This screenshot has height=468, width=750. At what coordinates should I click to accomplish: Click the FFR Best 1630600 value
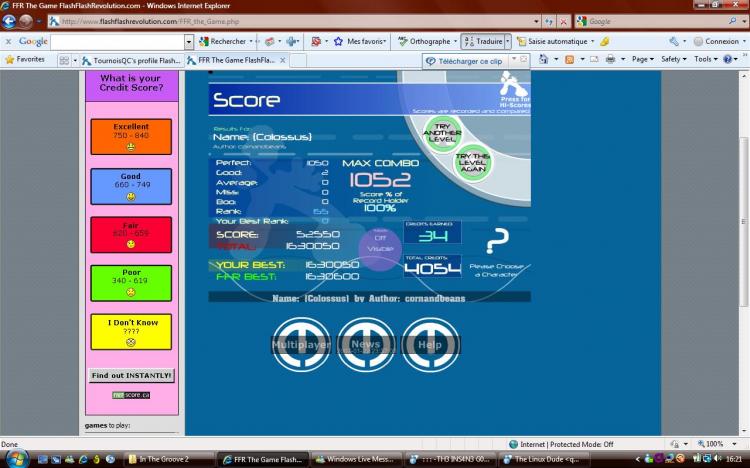click(x=332, y=277)
